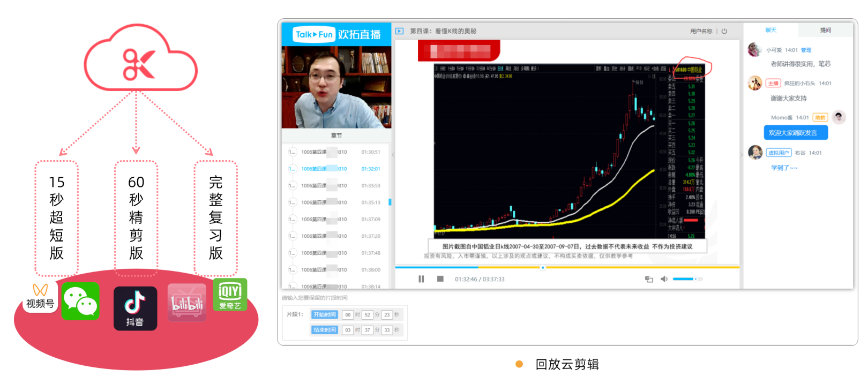Click the lesson title 第四课:看懂K线的奥秘
The image size is (868, 384).
[x=443, y=32]
